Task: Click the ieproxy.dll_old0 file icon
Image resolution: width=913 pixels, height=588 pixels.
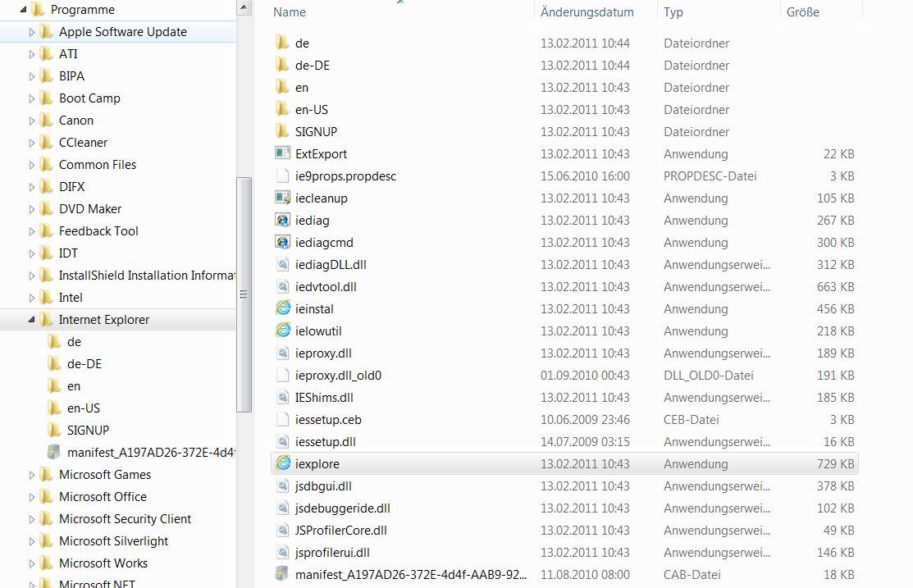Action: click(283, 375)
